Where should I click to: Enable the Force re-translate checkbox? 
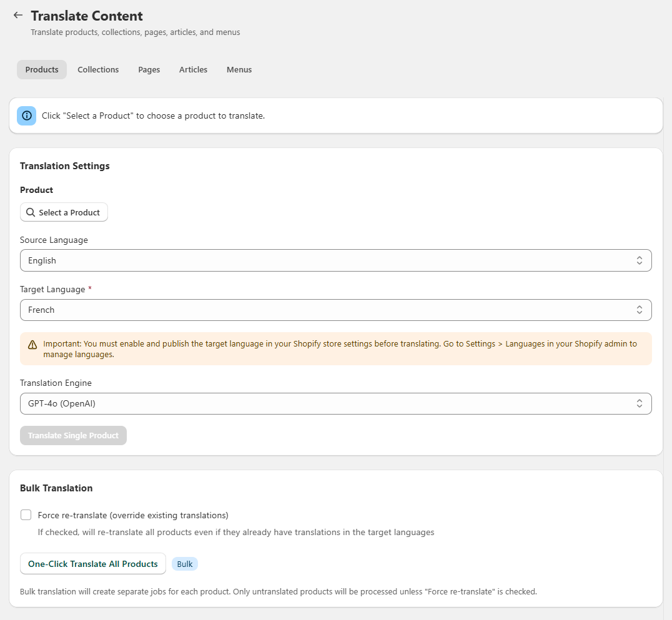tap(26, 515)
